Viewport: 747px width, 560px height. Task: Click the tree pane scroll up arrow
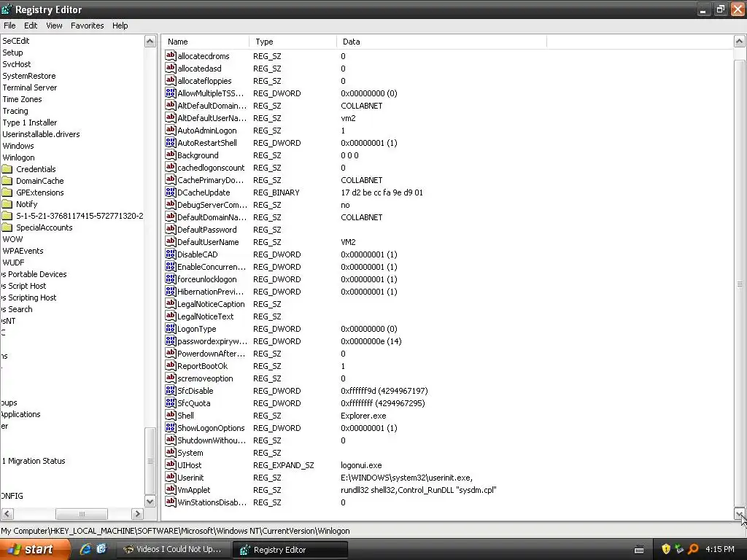point(150,42)
